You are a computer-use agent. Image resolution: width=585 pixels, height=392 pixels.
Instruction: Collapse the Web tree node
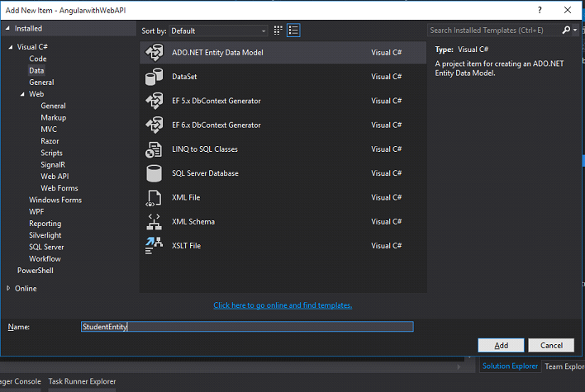(22, 94)
